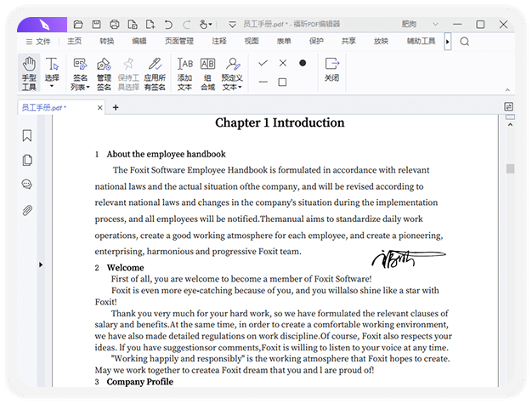532x404 pixels.
Task: Collapse the ribbon with chevron
Action: pyautogui.click(x=507, y=90)
